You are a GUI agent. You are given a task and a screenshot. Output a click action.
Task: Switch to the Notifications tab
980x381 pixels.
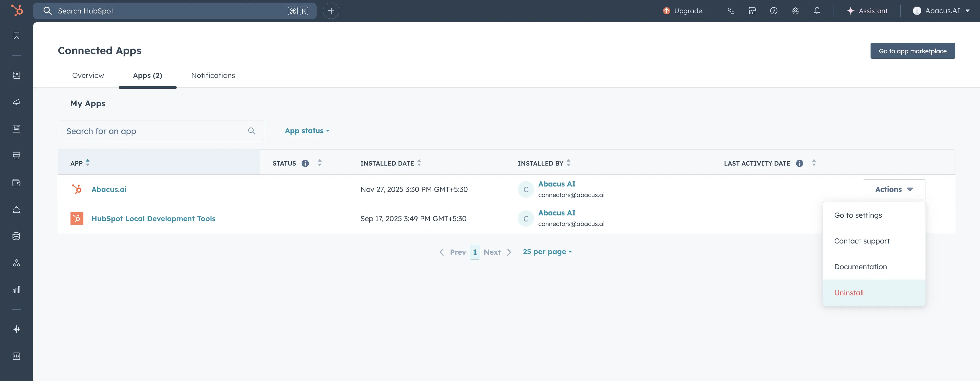[x=213, y=75]
